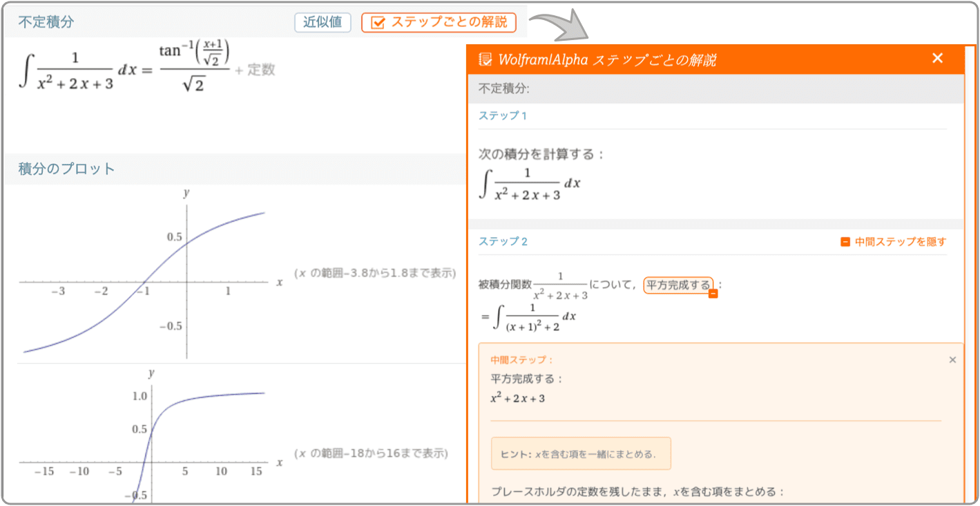Select the ステップ 1 heading

pos(502,115)
